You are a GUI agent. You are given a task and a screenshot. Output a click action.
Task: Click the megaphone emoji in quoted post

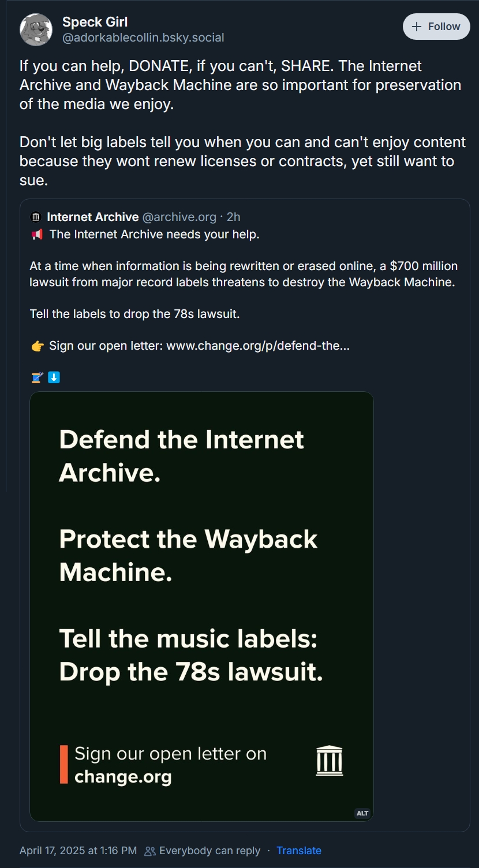37,234
